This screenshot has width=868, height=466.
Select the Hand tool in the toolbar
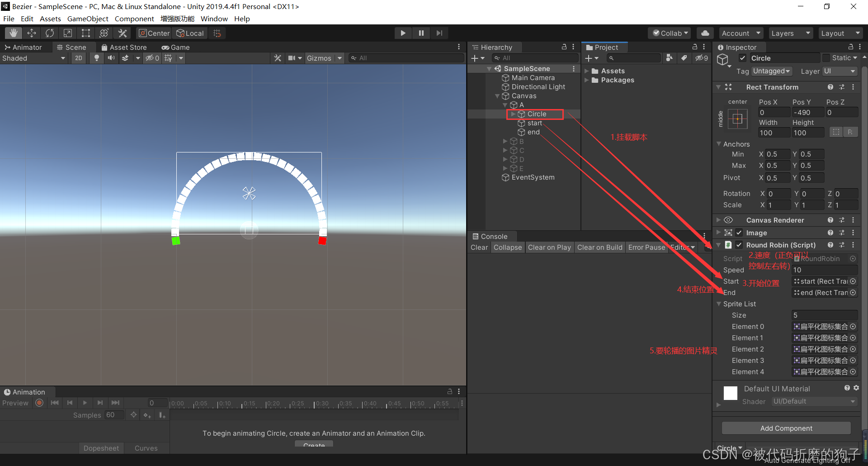coord(13,33)
